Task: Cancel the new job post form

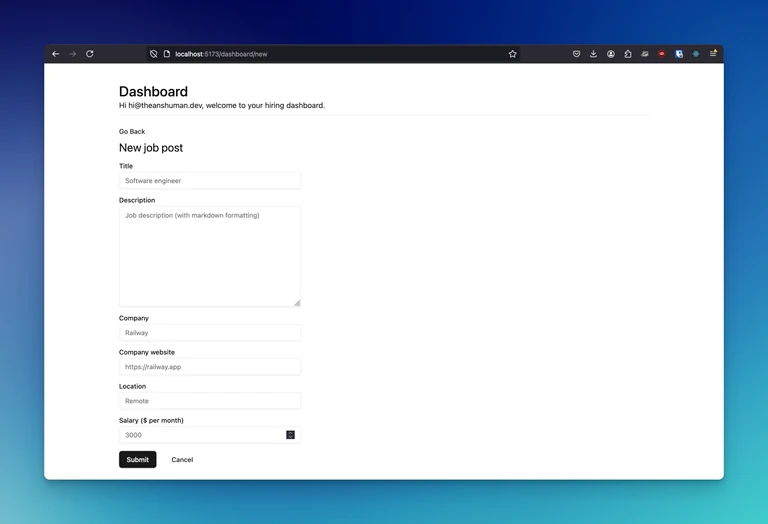Action: 182,459
